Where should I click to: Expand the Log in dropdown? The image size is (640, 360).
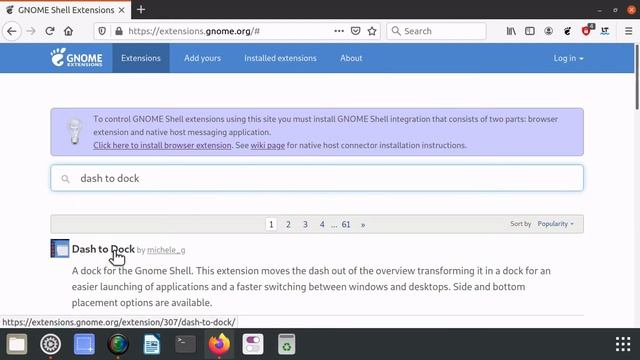click(568, 58)
